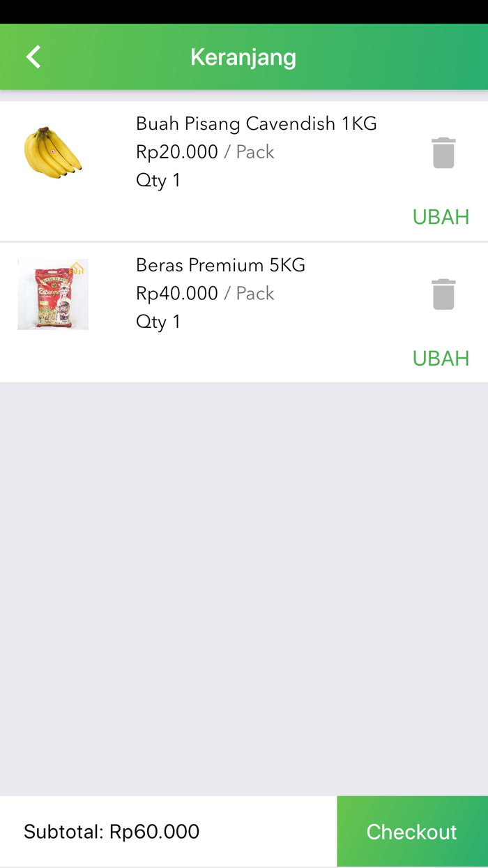
Task: Select the Beras Premium 5KG title
Action: coord(220,265)
